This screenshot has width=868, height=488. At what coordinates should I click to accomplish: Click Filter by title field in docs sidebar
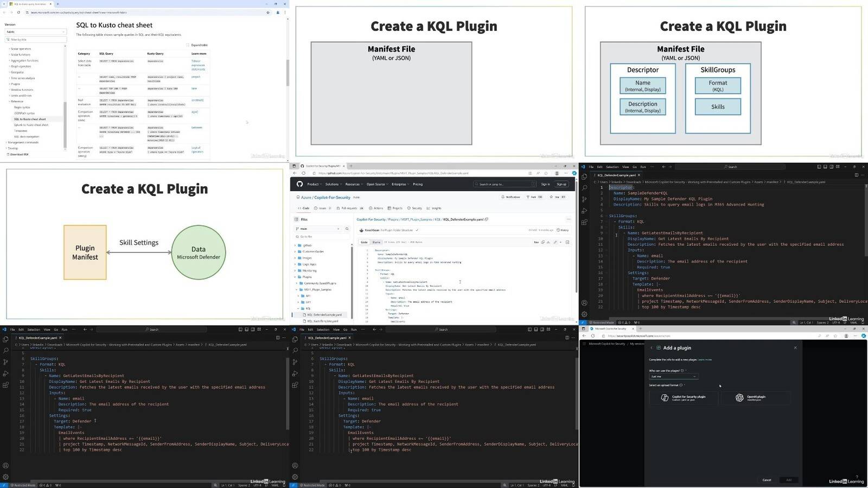click(36, 40)
